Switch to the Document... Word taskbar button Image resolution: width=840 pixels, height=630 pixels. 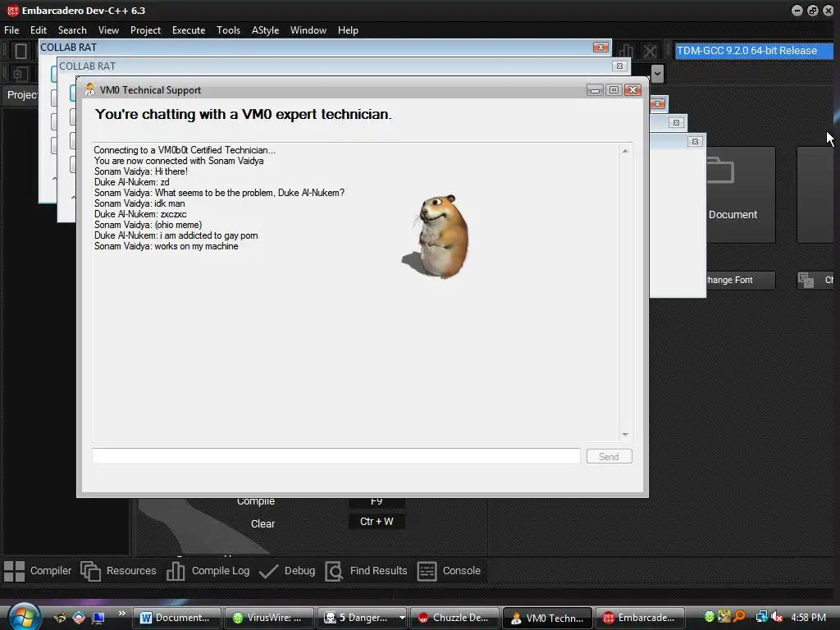pos(176,618)
